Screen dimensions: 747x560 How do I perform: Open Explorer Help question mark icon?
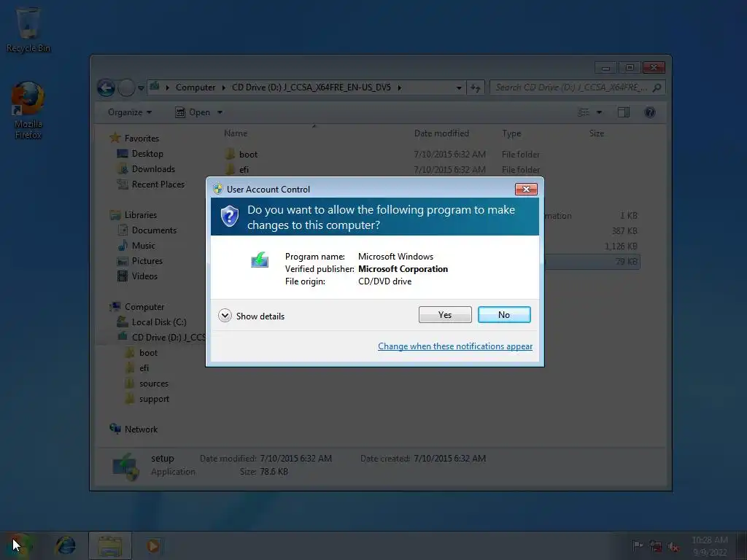(x=650, y=112)
